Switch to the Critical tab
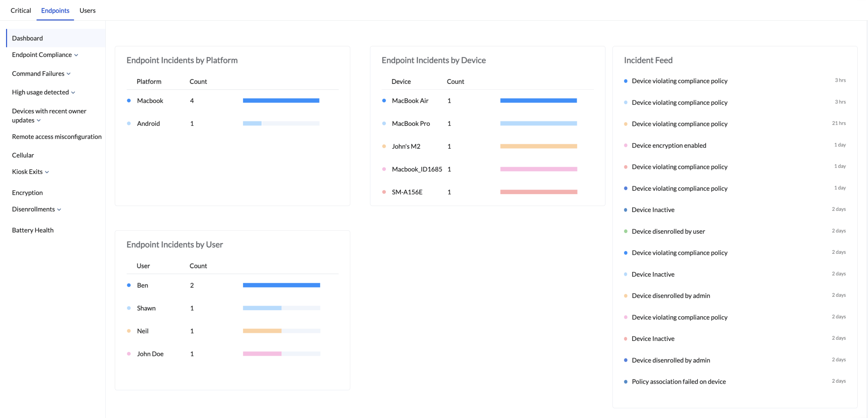The width and height of the screenshot is (868, 418). point(21,11)
